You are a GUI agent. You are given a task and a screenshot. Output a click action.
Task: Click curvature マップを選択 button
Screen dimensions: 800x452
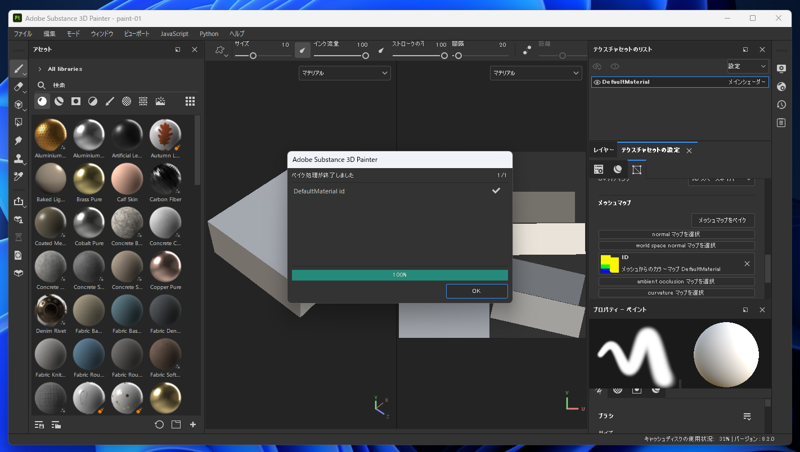pyautogui.click(x=676, y=293)
